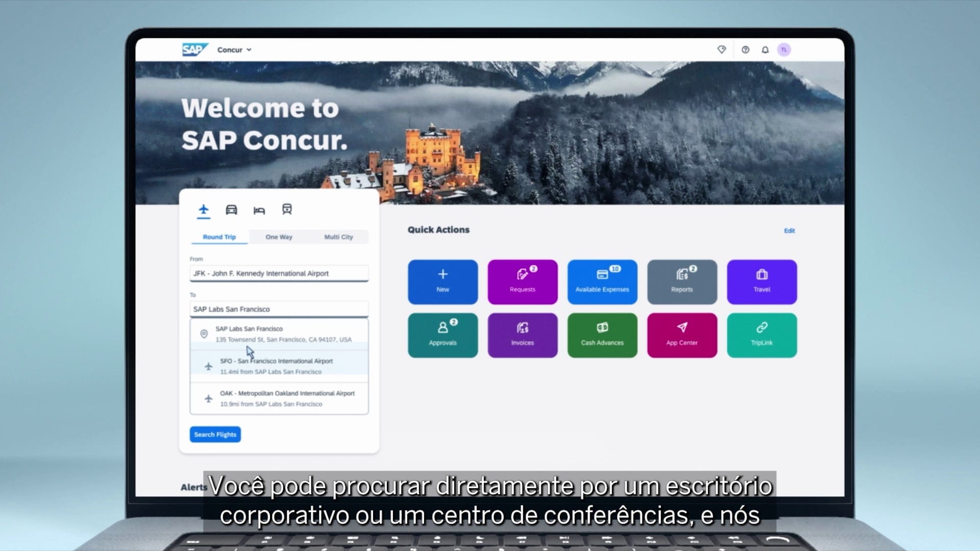980x551 pixels.
Task: Open the Cash Advances tile
Action: click(602, 335)
